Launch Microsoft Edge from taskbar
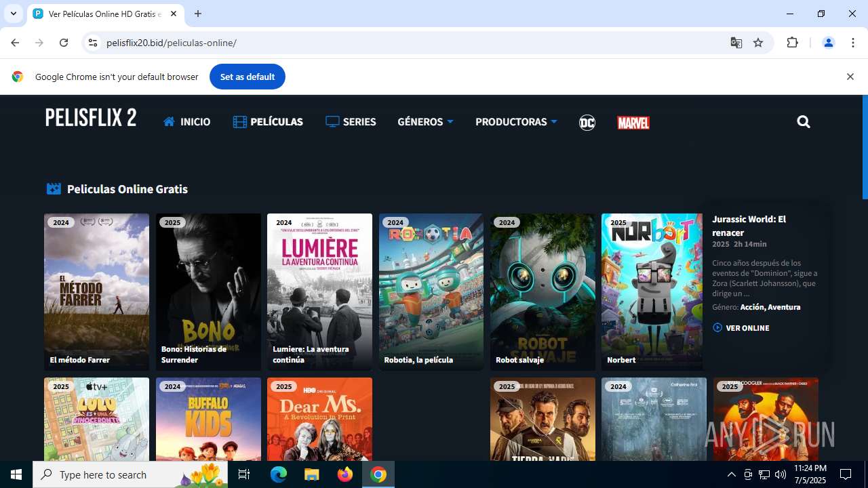 point(279,474)
